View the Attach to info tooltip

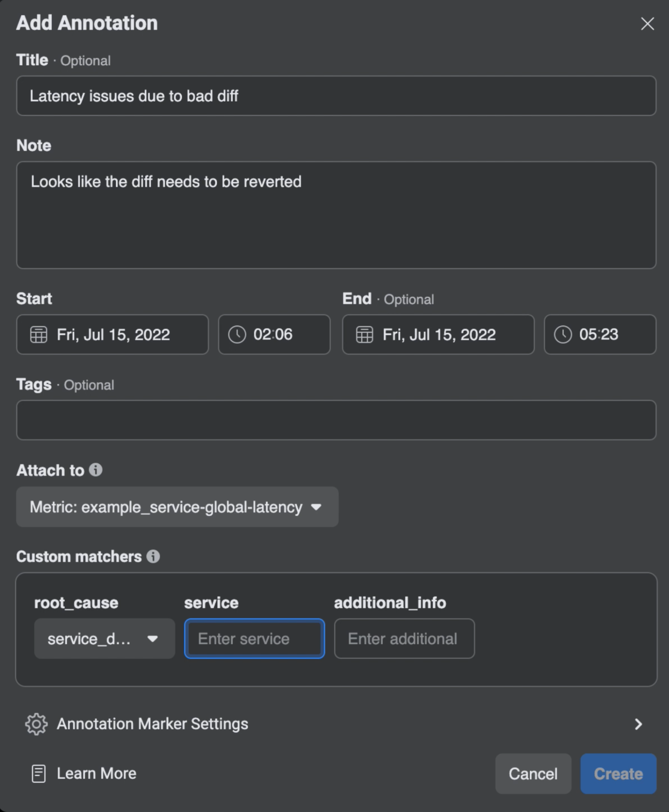coord(96,470)
